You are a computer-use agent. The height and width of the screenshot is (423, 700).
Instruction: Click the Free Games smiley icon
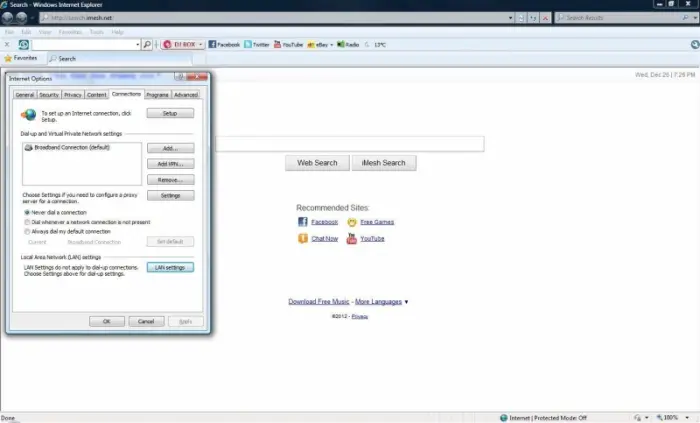tap(352, 222)
